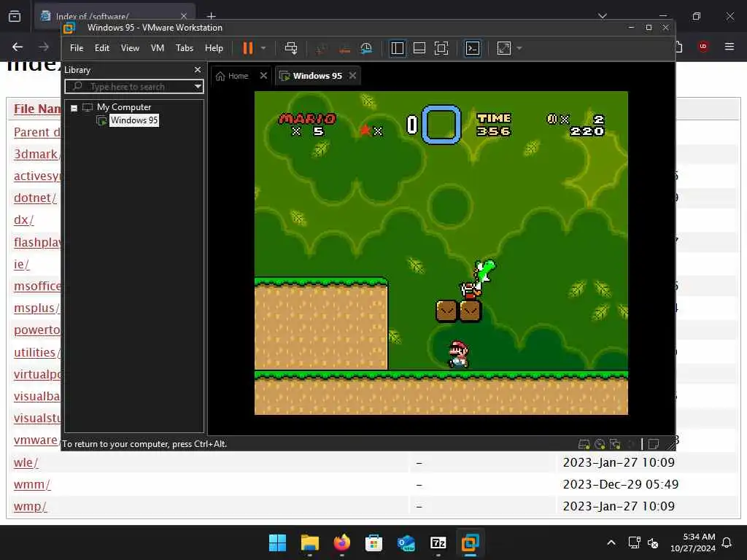Toggle the console view button
Viewport: 747px width, 560px height.
point(472,48)
